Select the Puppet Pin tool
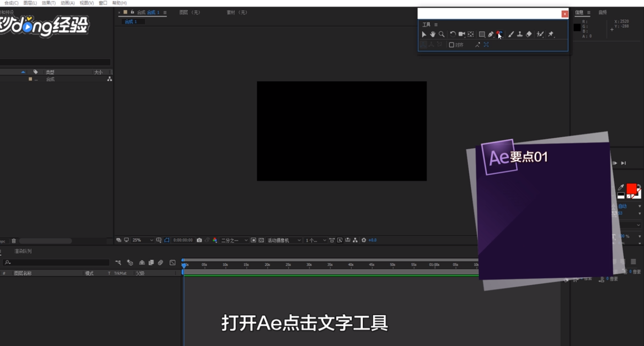This screenshot has width=644, height=346. 551,34
